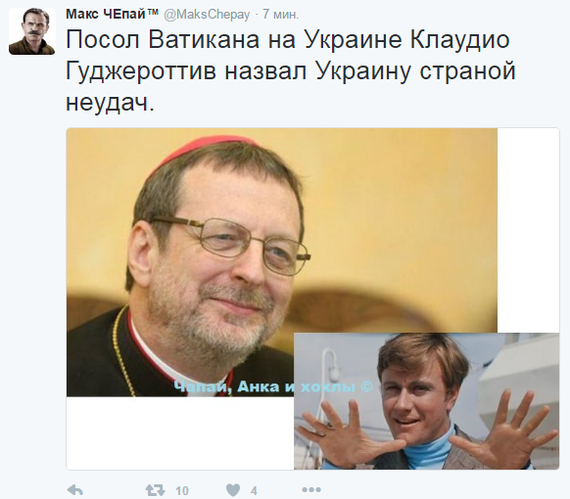The height and width of the screenshot is (499, 570).
Task: Click the reply arrow icon
Action: point(75,490)
